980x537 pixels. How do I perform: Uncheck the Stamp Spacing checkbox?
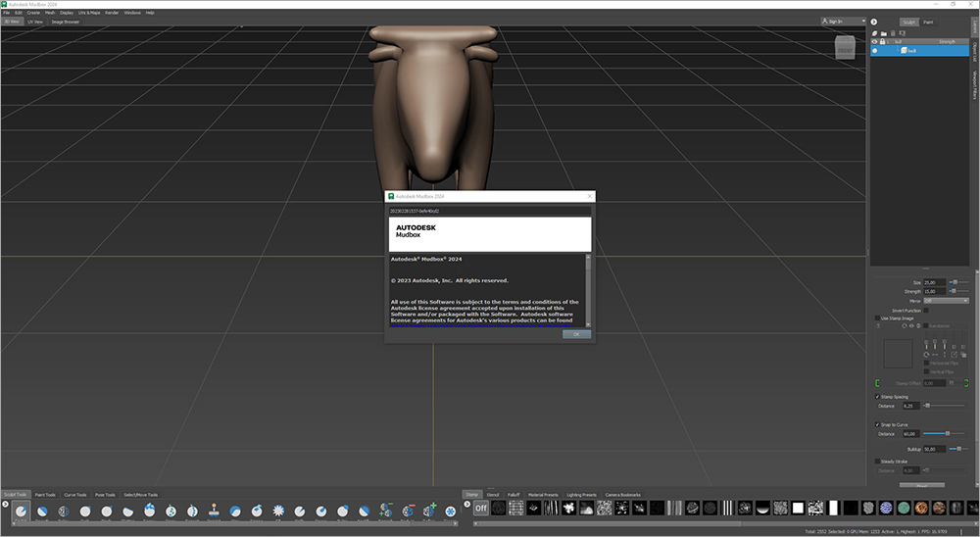click(877, 397)
